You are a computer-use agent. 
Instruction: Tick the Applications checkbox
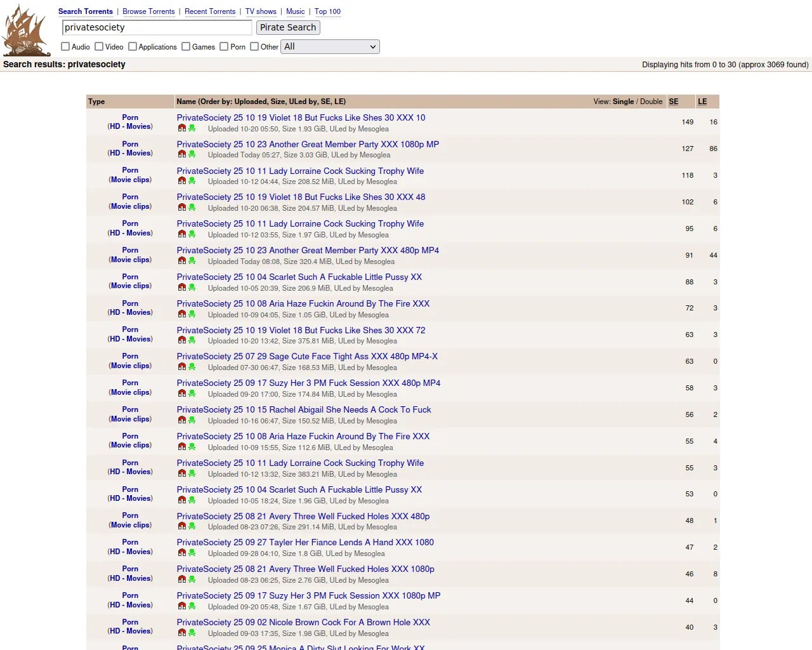pos(133,46)
